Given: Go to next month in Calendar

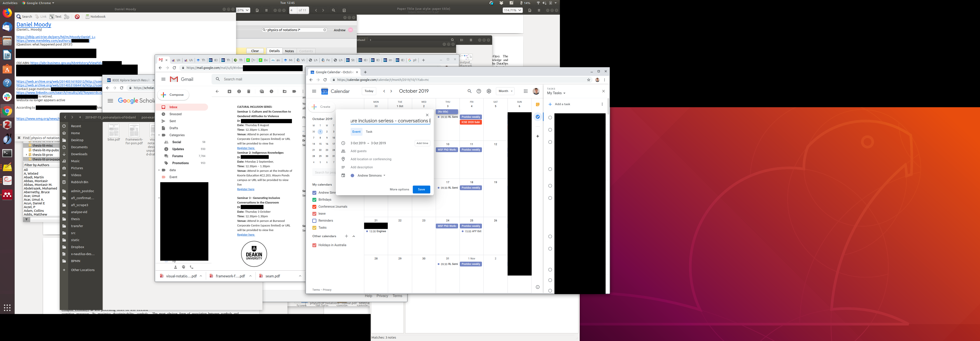Looking at the screenshot, I should pyautogui.click(x=391, y=91).
